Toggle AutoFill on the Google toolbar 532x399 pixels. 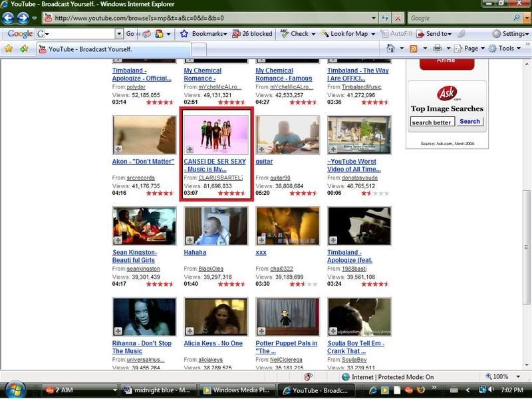pyautogui.click(x=396, y=34)
